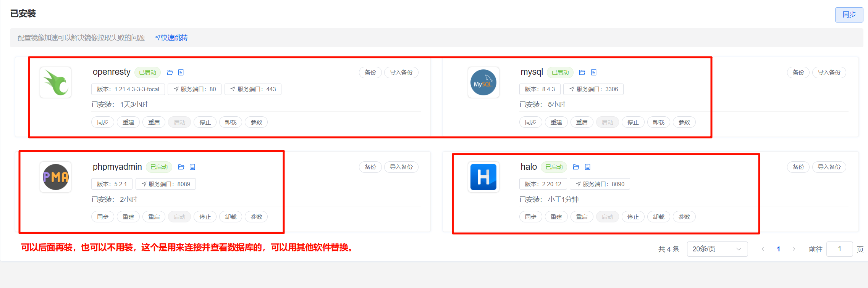Jump to openresty service port 443
The height and width of the screenshot is (288, 868).
253,89
